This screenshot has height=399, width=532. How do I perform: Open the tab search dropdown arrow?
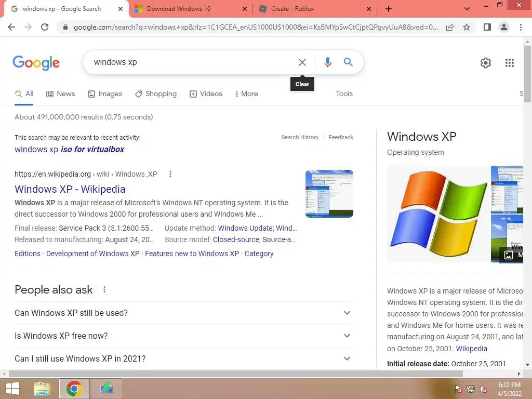click(467, 9)
